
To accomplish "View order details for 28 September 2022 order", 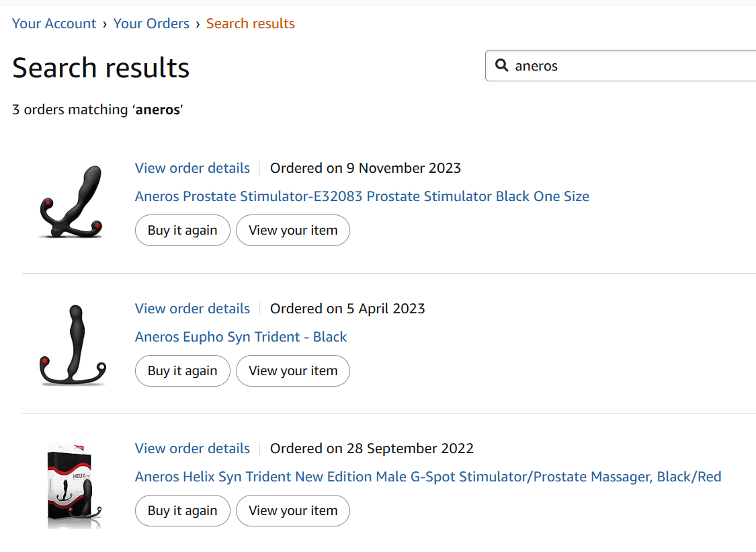I will click(192, 448).
